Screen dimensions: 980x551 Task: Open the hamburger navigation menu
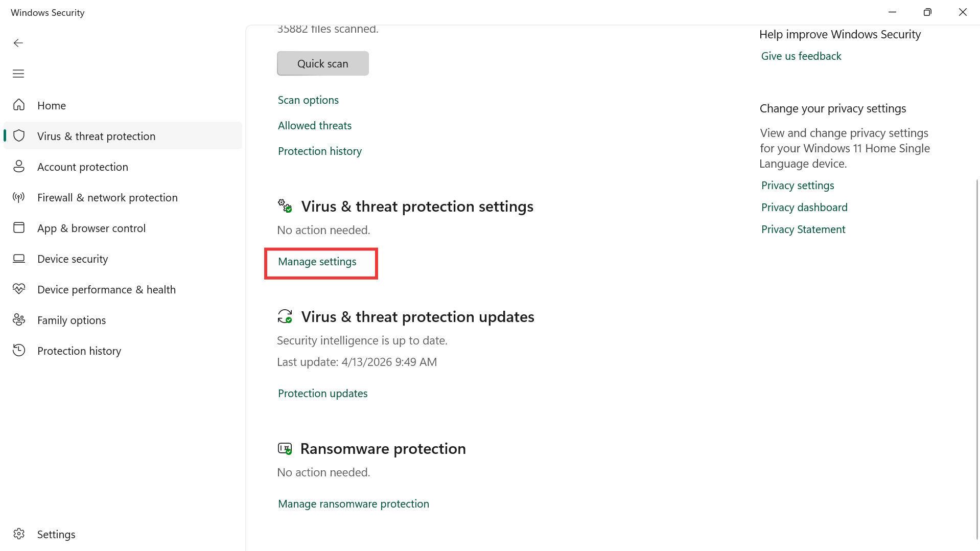pos(18,74)
